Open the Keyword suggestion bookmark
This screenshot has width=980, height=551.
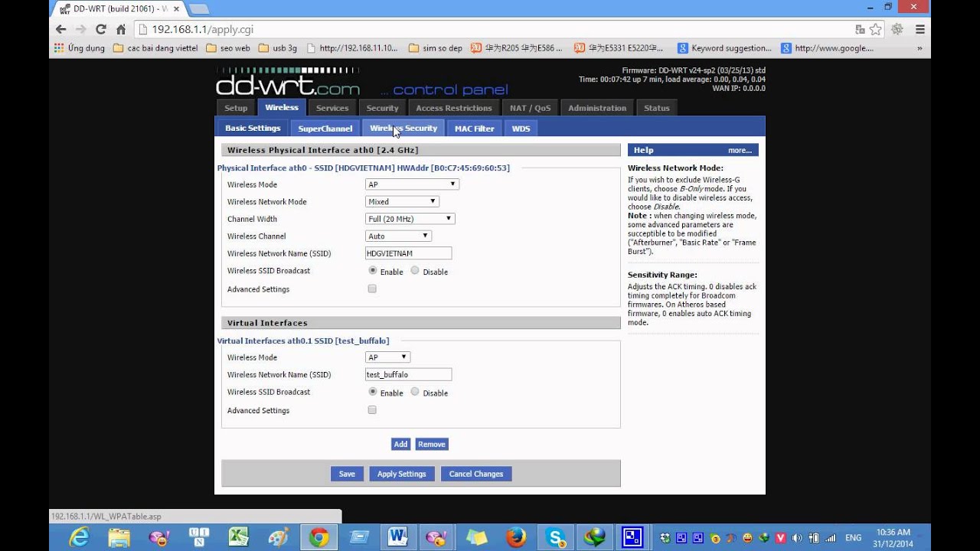point(725,48)
